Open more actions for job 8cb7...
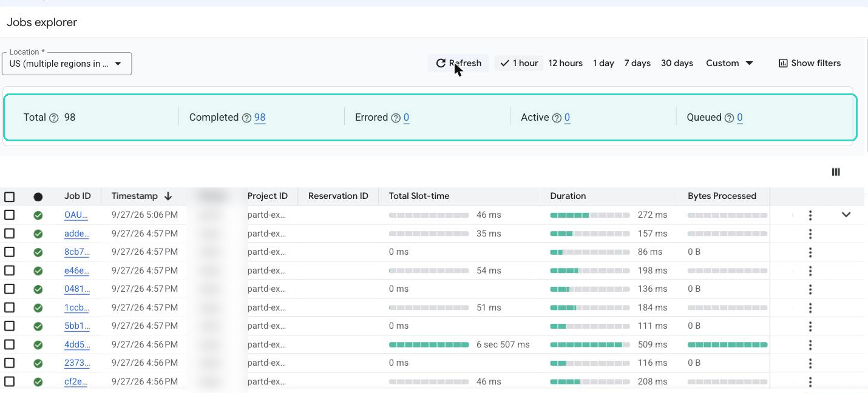 810,252
